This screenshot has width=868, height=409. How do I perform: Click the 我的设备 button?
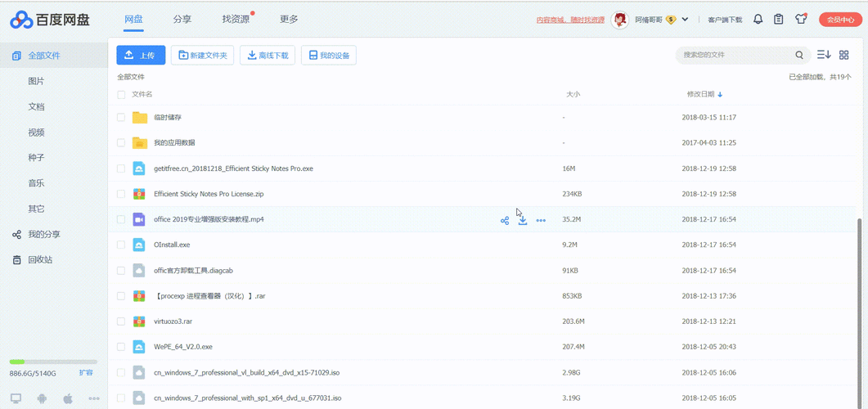(329, 56)
